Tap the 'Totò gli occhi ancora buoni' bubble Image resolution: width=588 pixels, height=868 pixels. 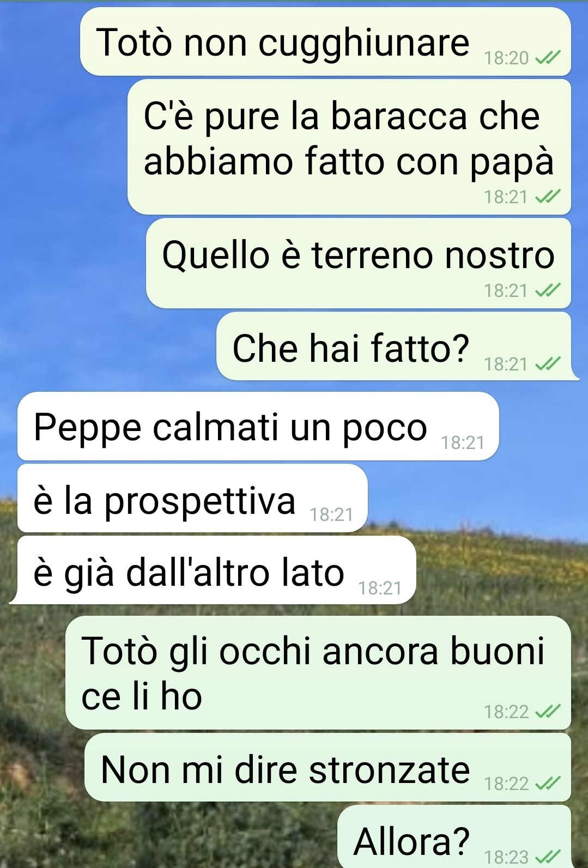tap(318, 673)
